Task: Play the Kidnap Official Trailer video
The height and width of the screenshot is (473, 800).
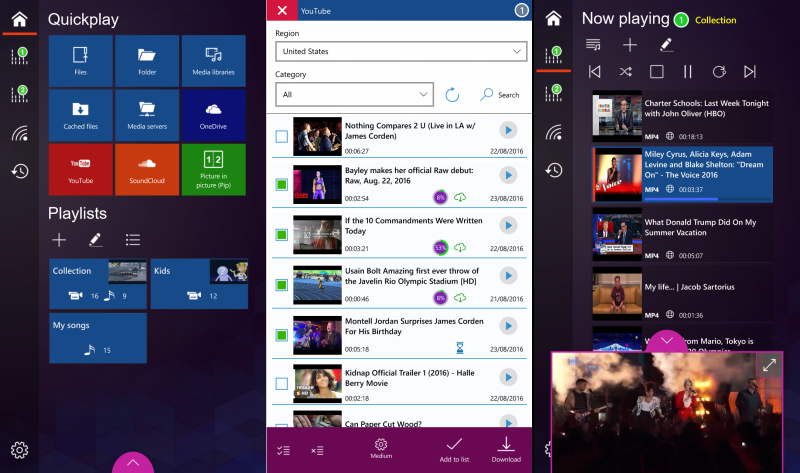Action: click(x=508, y=378)
